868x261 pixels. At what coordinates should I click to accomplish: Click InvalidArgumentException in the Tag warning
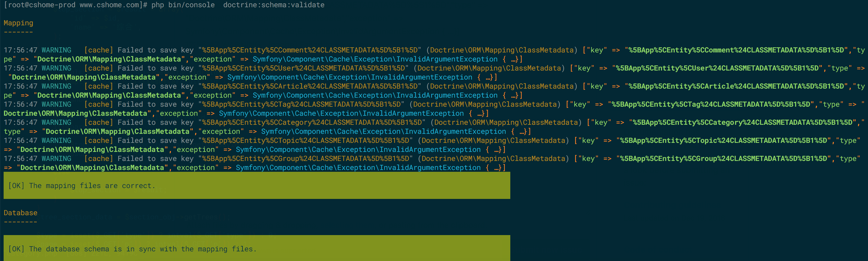click(413, 114)
